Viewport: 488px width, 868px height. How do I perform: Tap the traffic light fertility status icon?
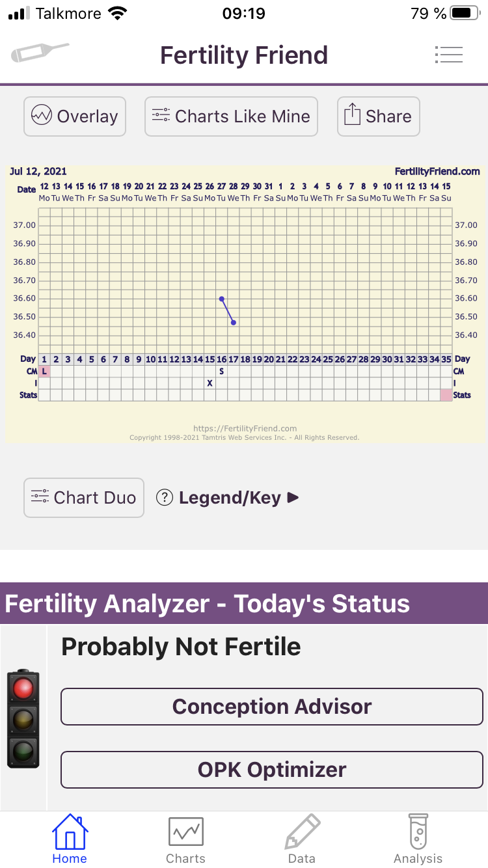click(x=23, y=718)
